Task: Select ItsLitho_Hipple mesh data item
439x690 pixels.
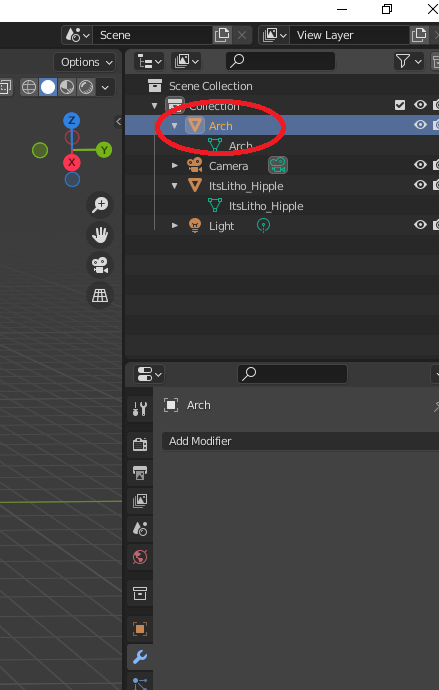Action: coord(266,206)
